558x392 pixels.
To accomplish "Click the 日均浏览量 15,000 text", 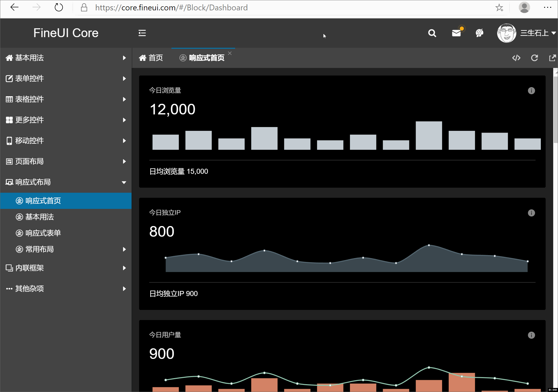I will pyautogui.click(x=179, y=171).
